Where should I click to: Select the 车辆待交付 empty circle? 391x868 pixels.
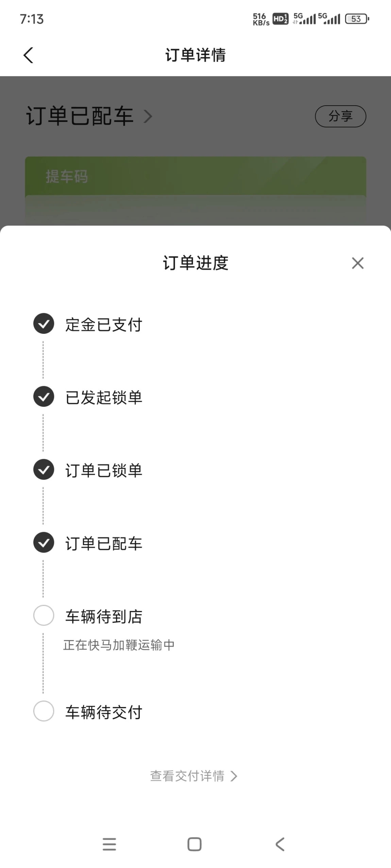(44, 711)
